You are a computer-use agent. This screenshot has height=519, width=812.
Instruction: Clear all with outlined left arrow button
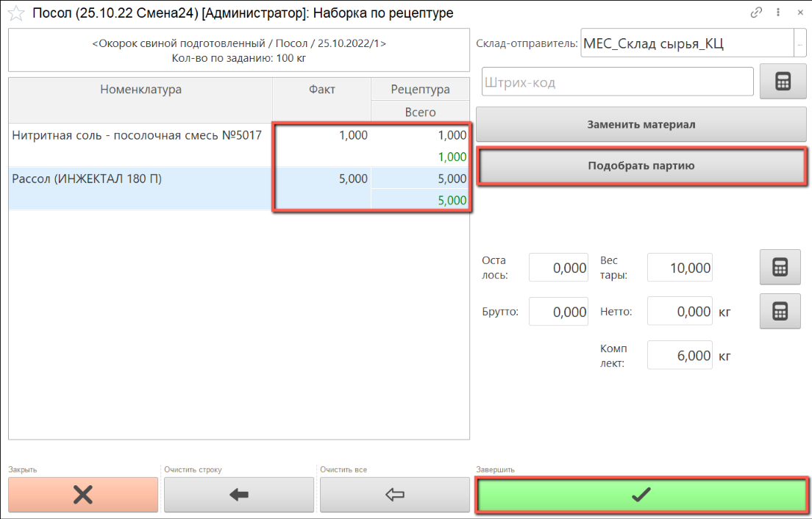pyautogui.click(x=395, y=495)
